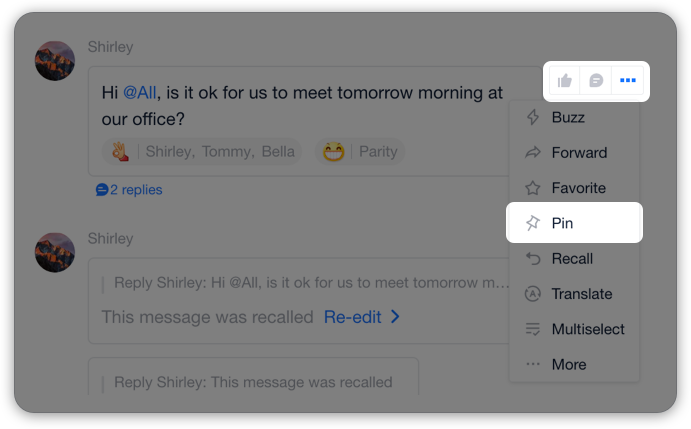Image resolution: width=691 pixels, height=429 pixels.
Task: Choose More at the menu bottom
Action: click(x=574, y=364)
